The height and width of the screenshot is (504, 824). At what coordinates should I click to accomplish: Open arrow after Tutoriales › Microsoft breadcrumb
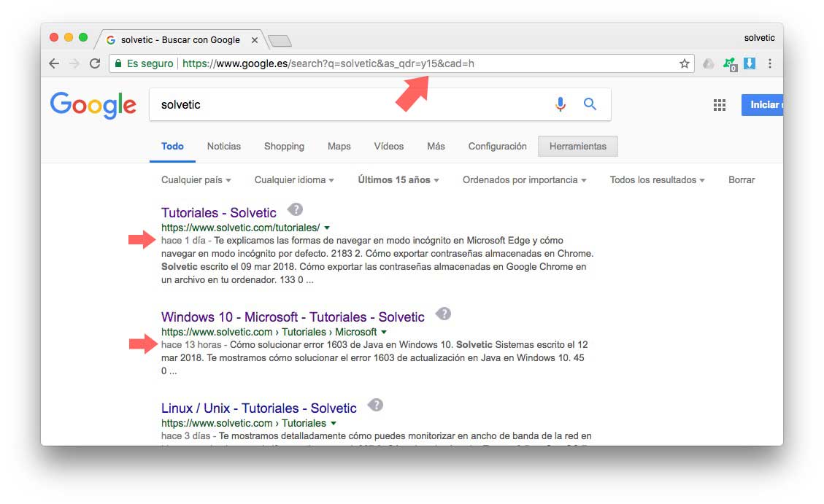pyautogui.click(x=384, y=333)
